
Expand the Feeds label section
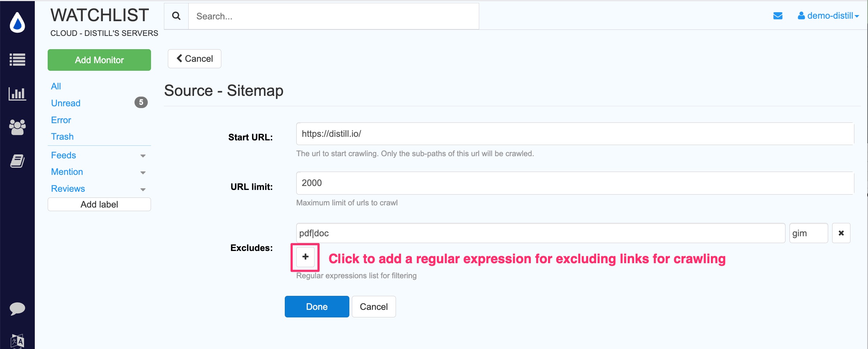tap(143, 156)
